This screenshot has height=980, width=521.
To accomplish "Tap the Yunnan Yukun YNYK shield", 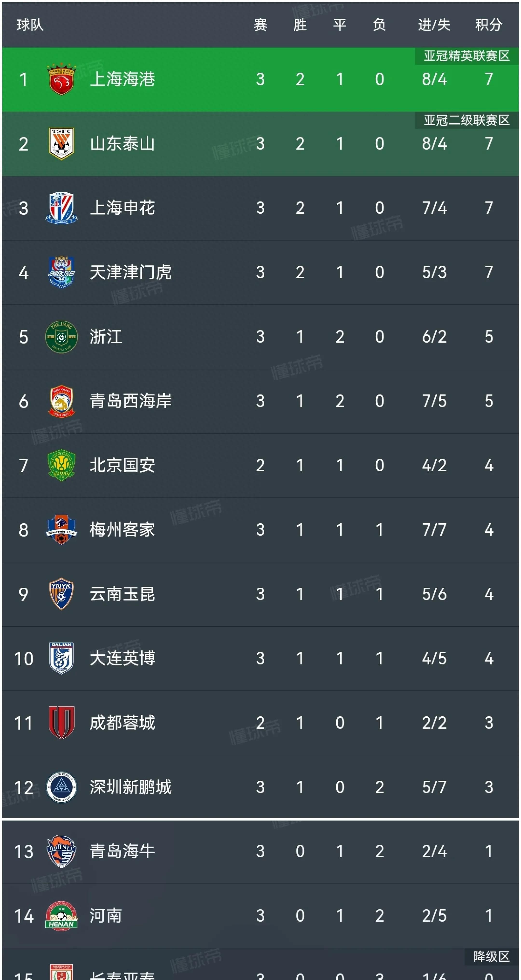I will 61,594.
